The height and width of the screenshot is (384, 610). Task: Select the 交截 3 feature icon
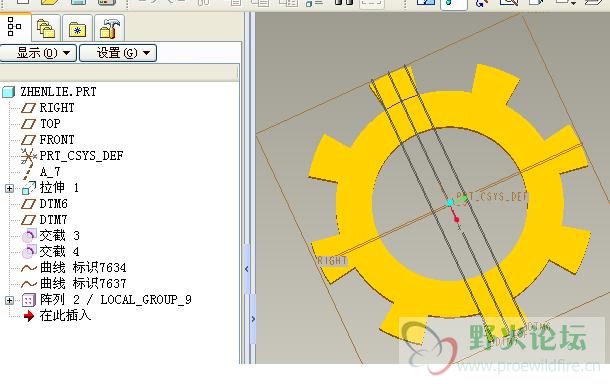[x=29, y=236]
